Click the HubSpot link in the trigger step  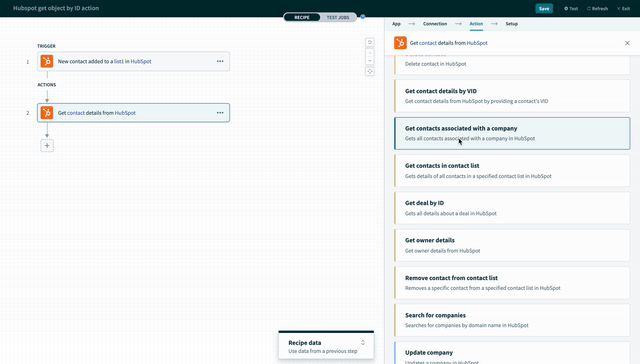pos(141,61)
